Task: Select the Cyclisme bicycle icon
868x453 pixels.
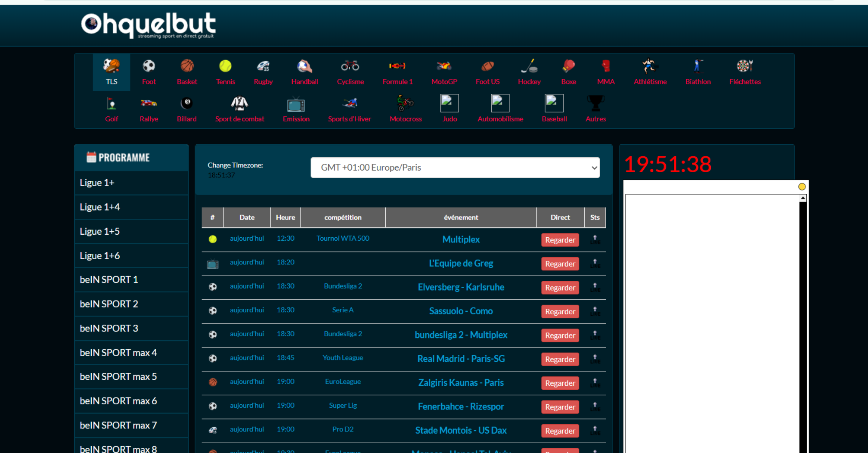Action: (x=350, y=66)
